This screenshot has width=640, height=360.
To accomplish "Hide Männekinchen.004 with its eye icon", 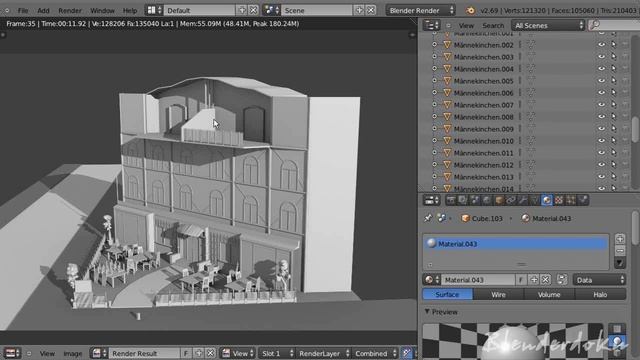I will click(601, 69).
